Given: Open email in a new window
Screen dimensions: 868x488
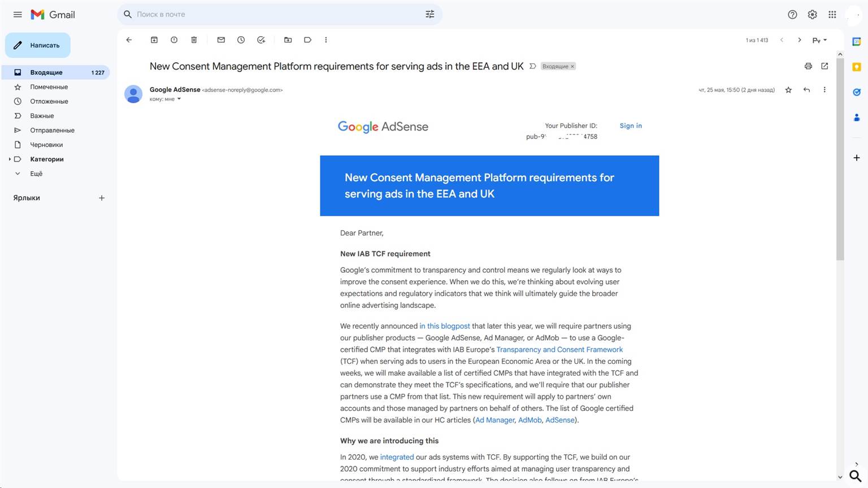Looking at the screenshot, I should 824,66.
